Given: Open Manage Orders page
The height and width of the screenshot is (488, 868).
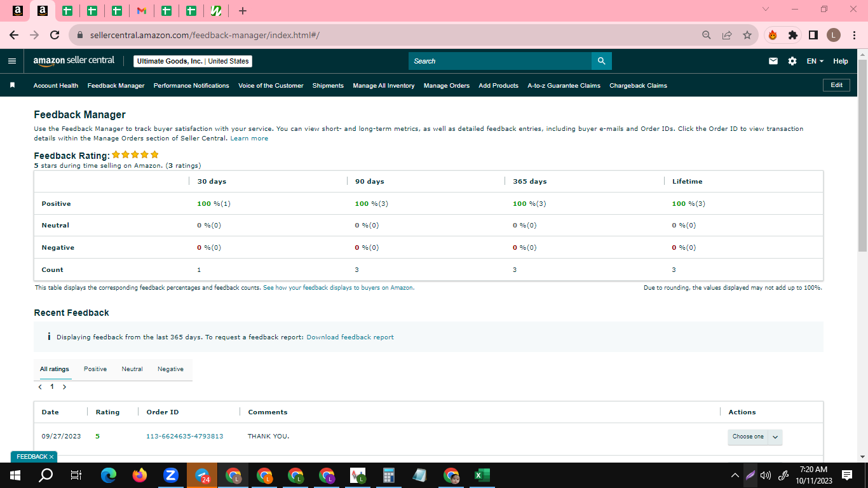Looking at the screenshot, I should point(447,86).
